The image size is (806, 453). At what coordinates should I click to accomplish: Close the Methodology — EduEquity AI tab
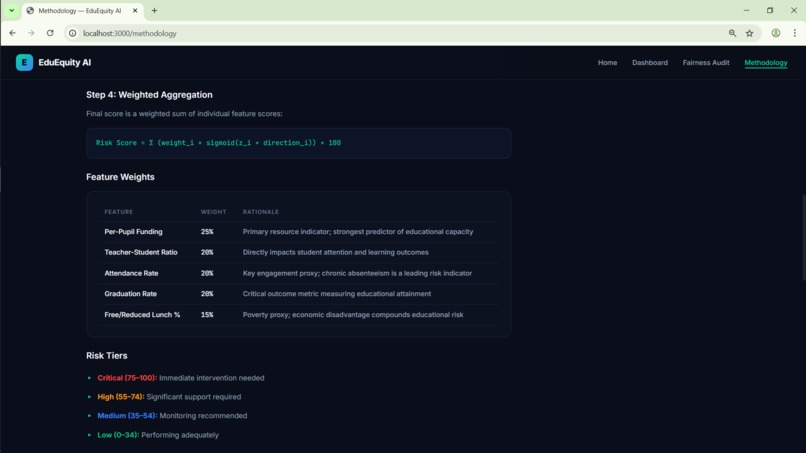[135, 10]
